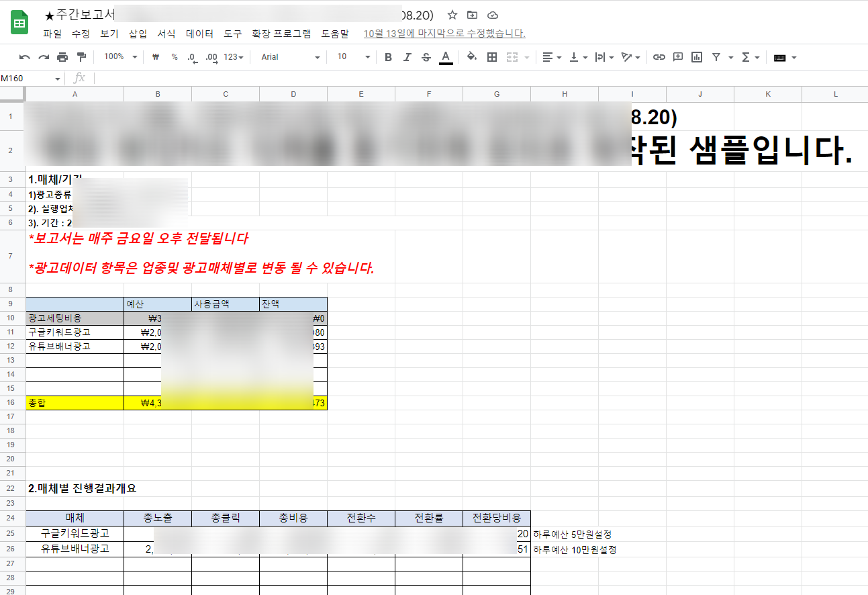Toggle Bold formatting

(388, 57)
